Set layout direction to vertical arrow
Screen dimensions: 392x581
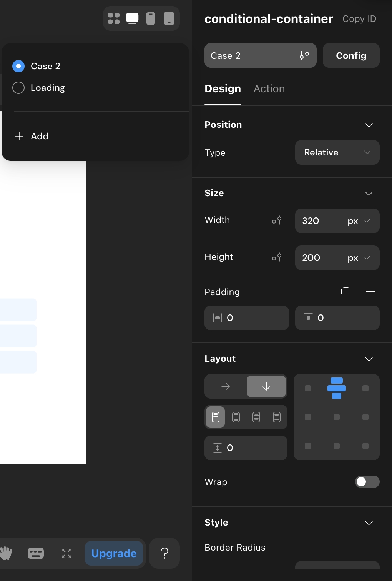click(x=266, y=386)
